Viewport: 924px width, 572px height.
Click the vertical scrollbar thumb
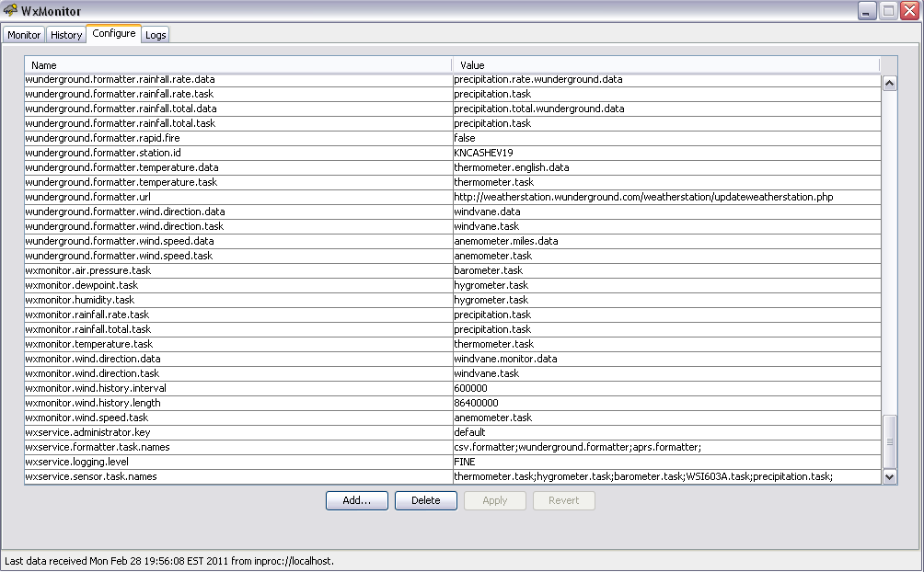tap(889, 441)
